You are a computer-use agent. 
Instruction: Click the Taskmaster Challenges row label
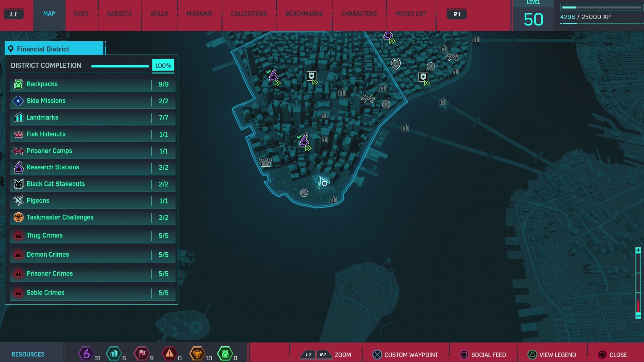[x=60, y=217]
